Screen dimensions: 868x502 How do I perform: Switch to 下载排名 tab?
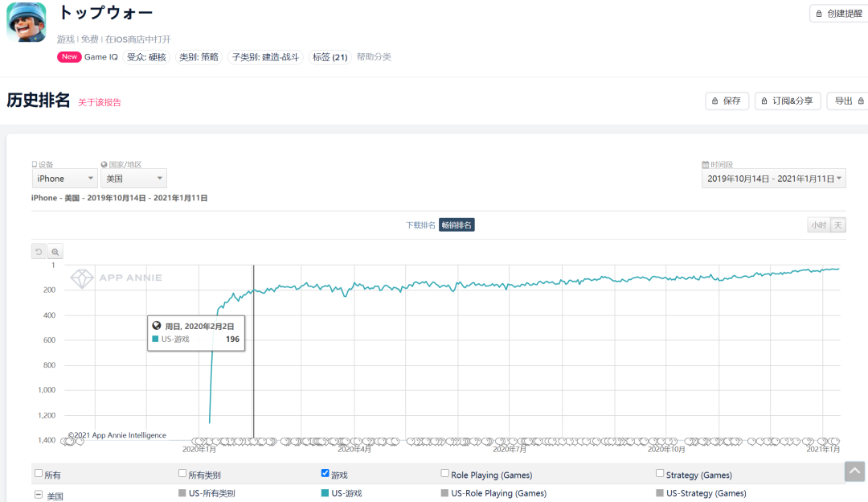[420, 225]
